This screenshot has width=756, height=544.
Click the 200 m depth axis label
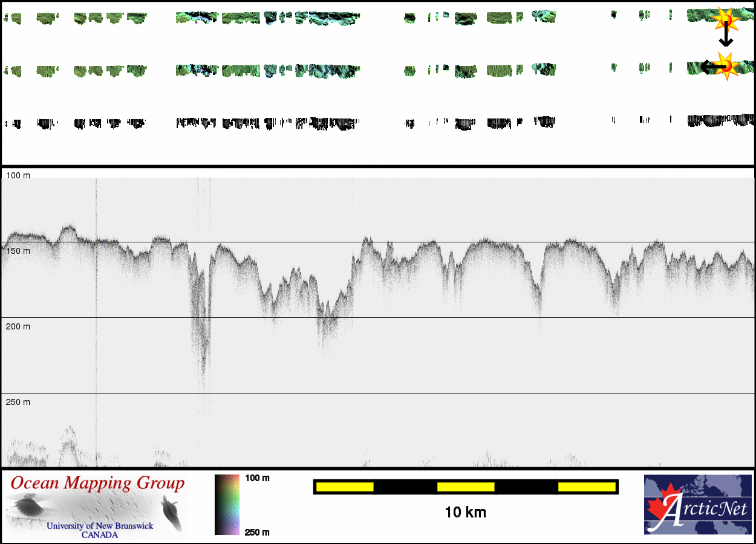click(x=18, y=326)
